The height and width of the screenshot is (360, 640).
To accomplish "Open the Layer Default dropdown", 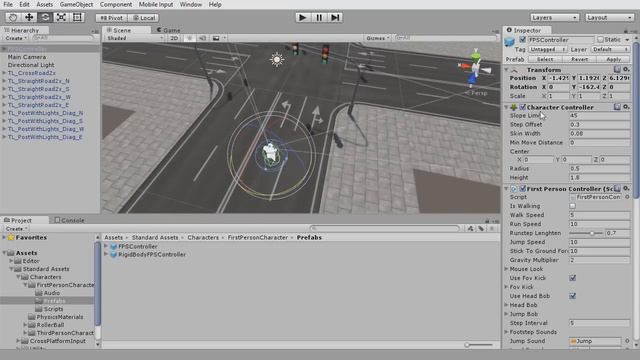I will (x=610, y=49).
